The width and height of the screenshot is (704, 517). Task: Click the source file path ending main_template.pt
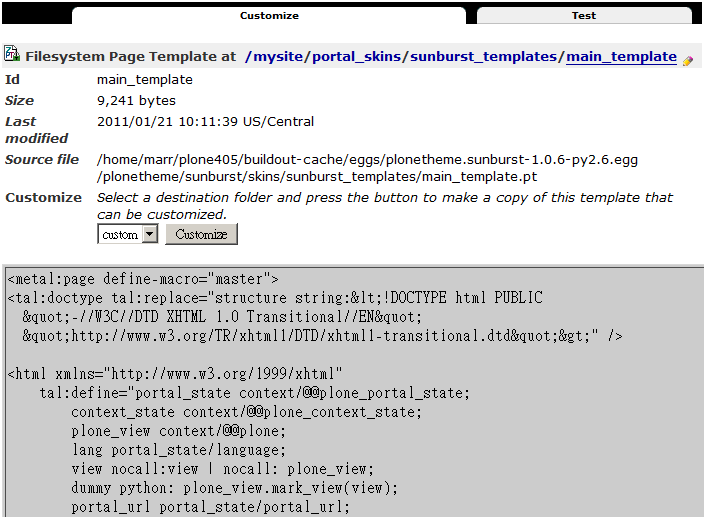coord(367,168)
